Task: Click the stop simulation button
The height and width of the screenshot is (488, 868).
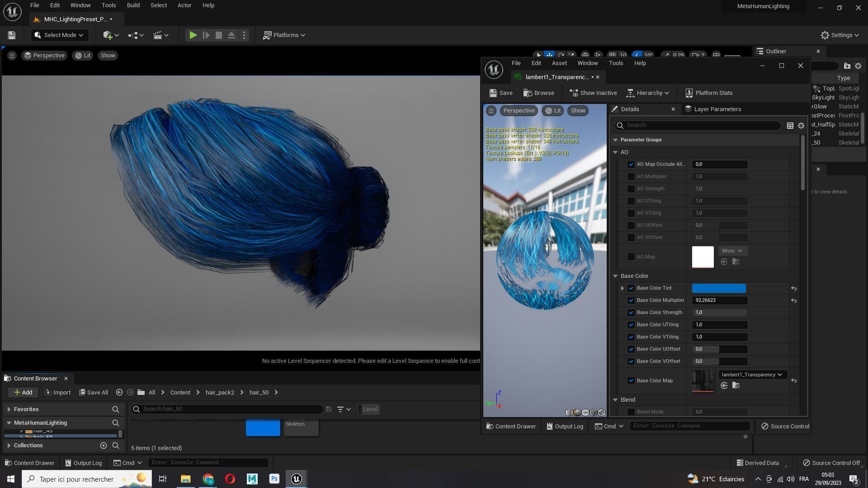Action: [219, 35]
